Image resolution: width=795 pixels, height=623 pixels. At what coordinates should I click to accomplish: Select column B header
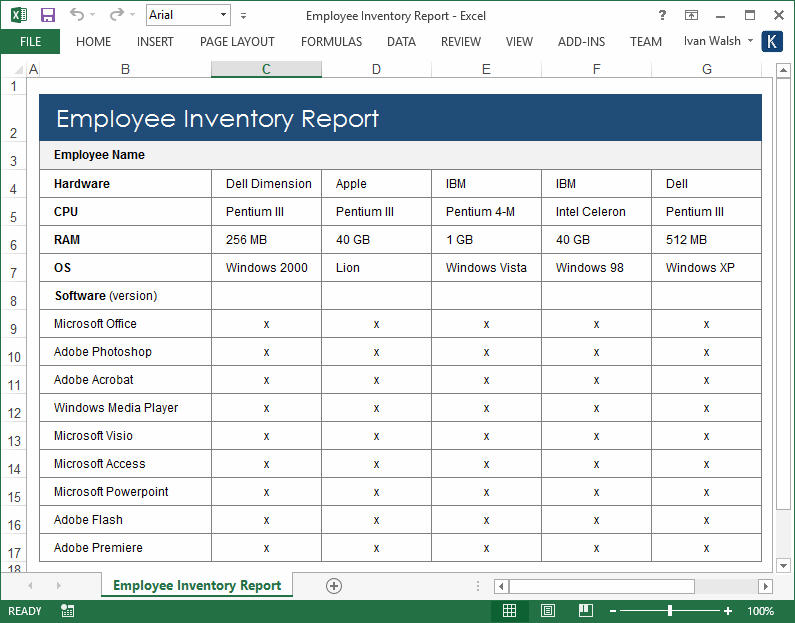125,69
